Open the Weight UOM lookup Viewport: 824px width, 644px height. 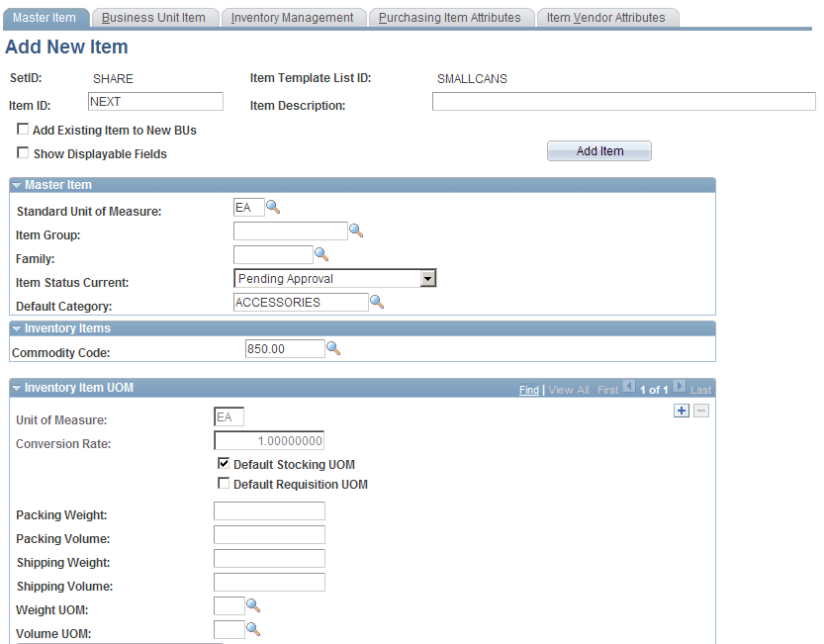(x=254, y=604)
